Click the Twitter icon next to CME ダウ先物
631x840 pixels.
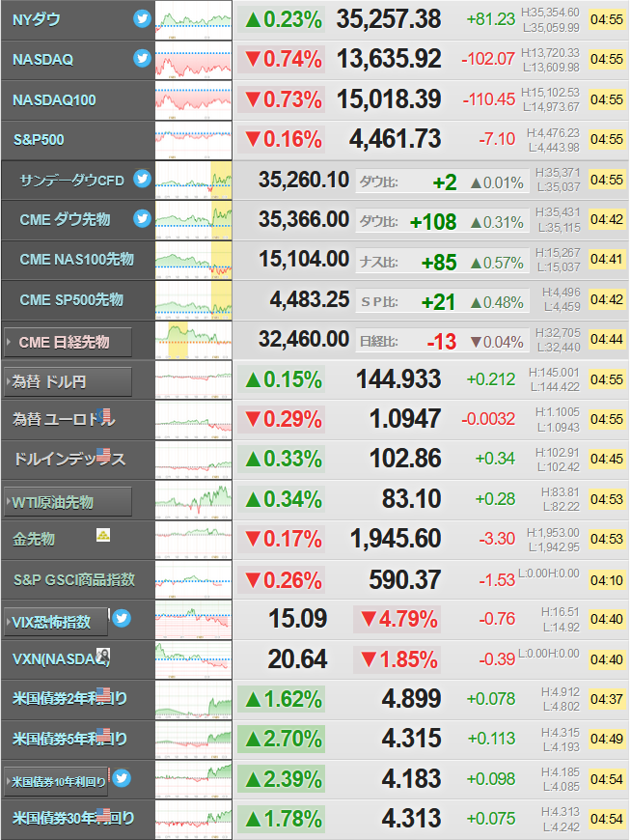142,218
